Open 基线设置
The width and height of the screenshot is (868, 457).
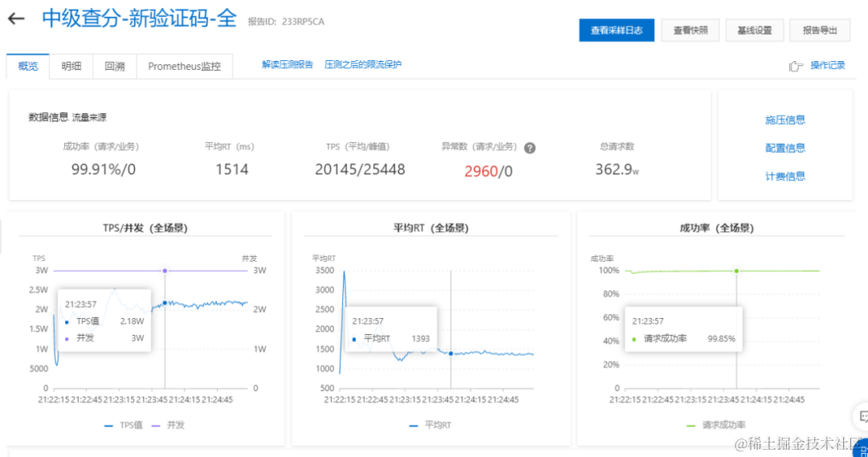point(755,31)
